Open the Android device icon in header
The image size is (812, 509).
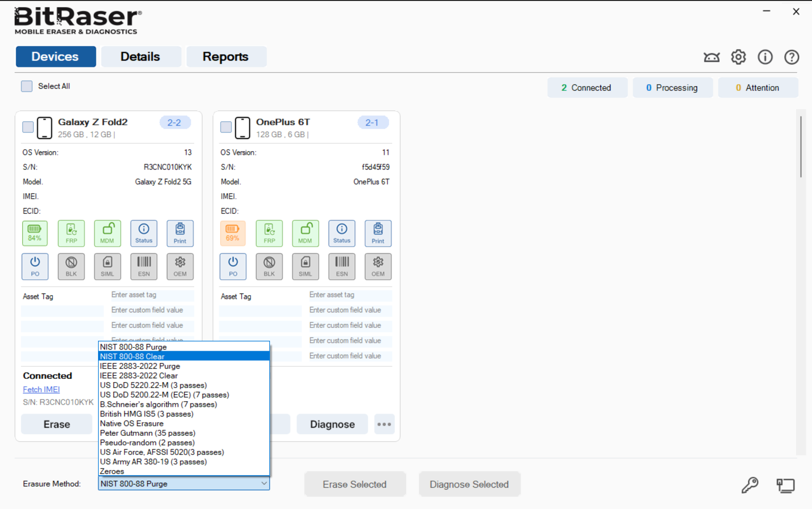click(711, 57)
